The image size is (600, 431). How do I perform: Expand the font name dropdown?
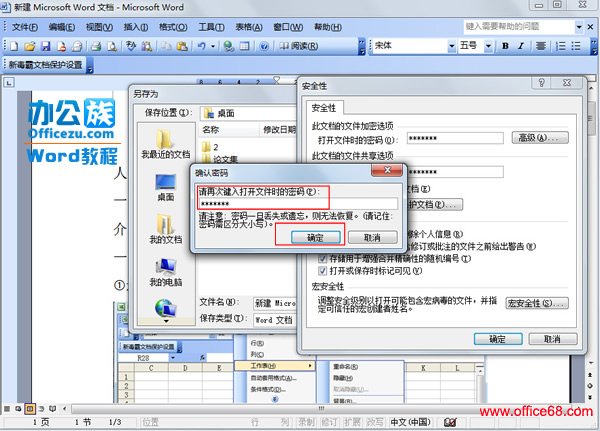[x=451, y=46]
